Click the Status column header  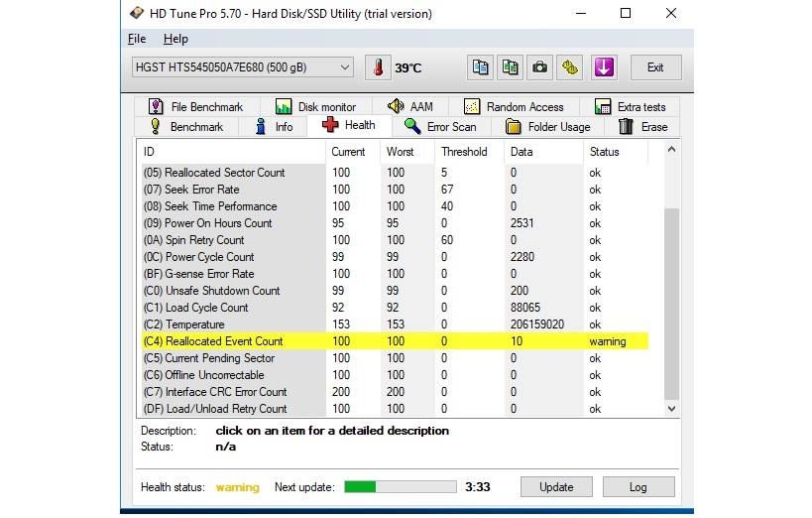616,152
